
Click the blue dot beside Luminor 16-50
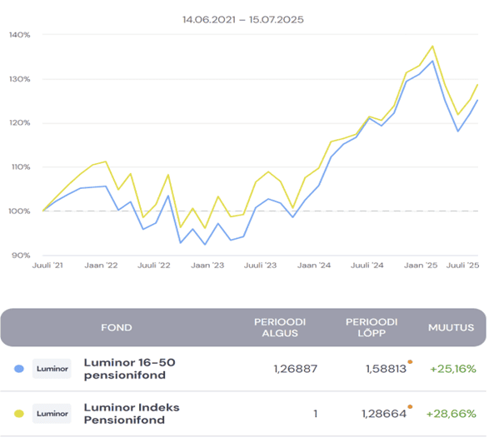(19, 369)
